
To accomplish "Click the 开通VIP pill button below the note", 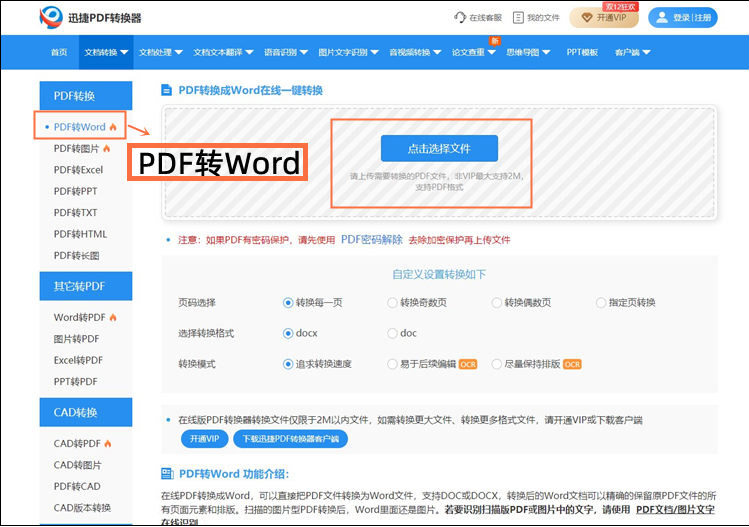I will (204, 439).
